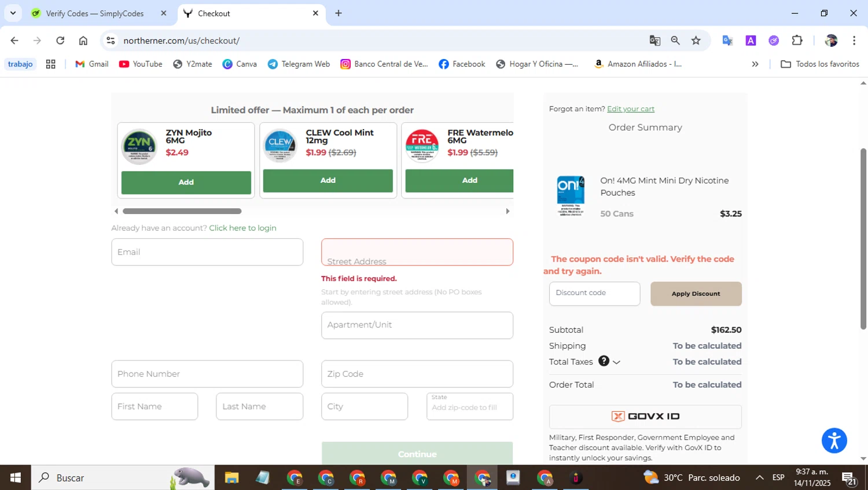Focus the Discount code field
Image resolution: width=868 pixels, height=490 pixels.
coord(594,294)
